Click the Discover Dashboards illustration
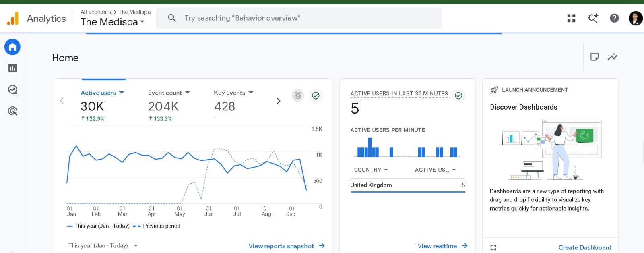Screen dimensions: 644x253 551,149
